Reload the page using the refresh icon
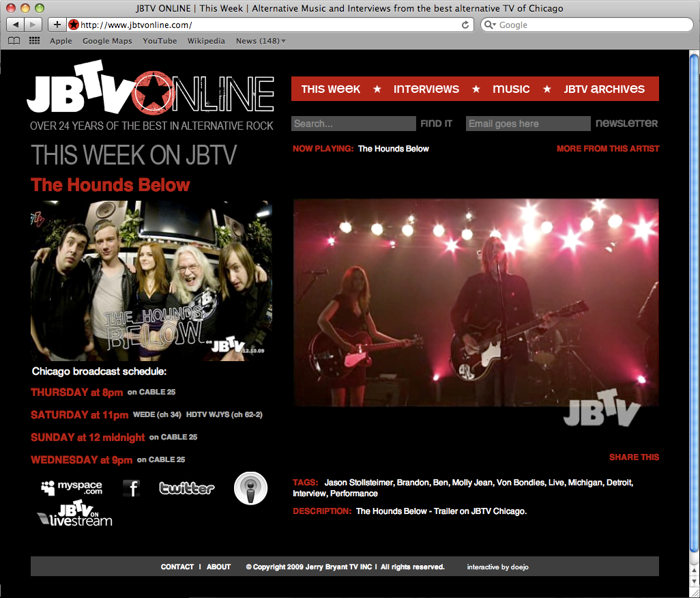The width and height of the screenshot is (700, 598). [465, 25]
